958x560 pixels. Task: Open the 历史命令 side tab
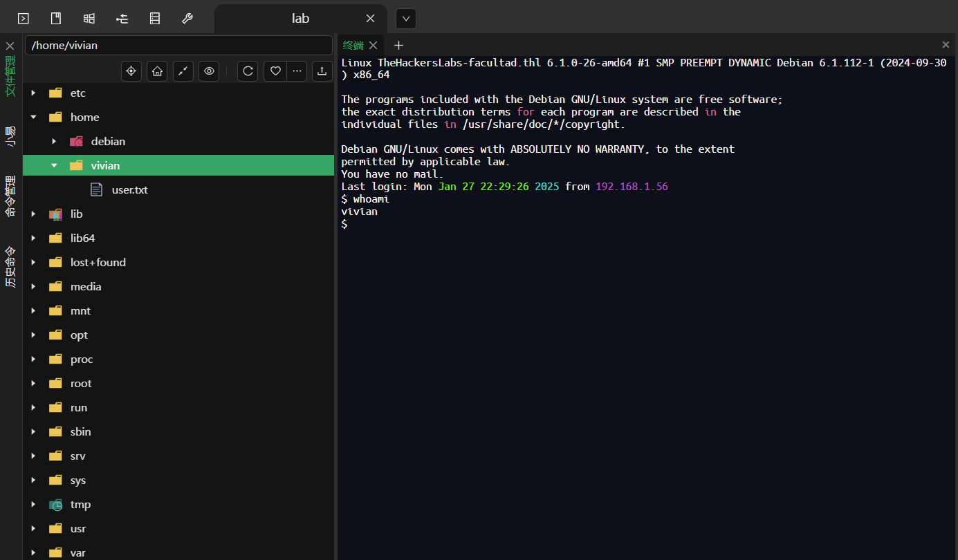tap(10, 268)
